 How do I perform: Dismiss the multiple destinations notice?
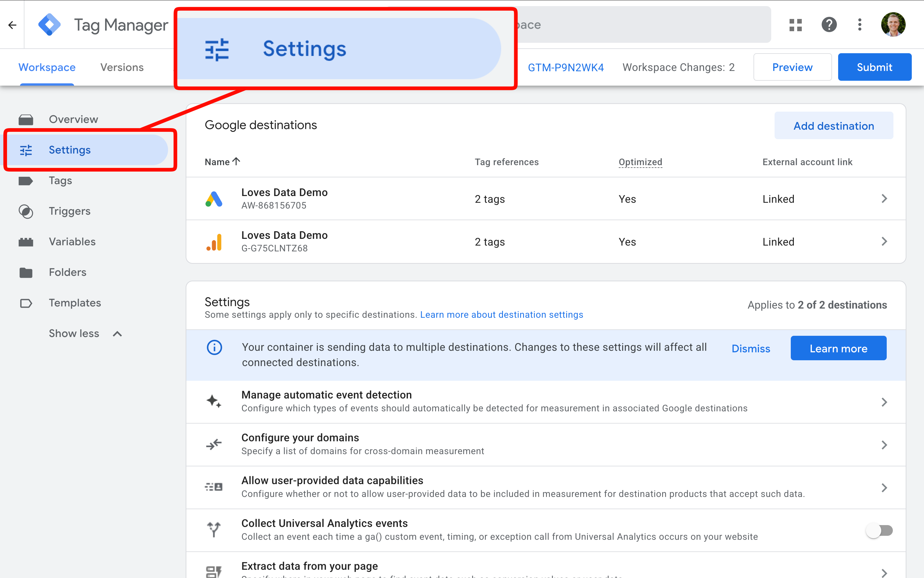pyautogui.click(x=751, y=349)
